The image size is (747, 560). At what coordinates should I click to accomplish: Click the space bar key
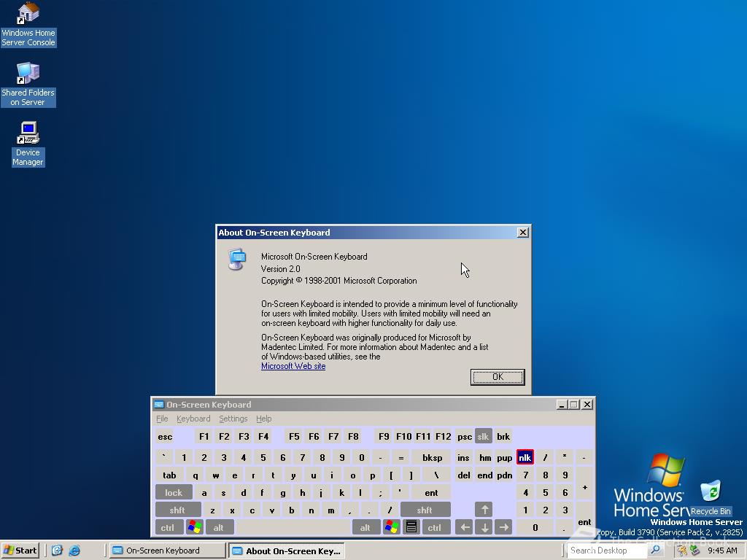293,528
